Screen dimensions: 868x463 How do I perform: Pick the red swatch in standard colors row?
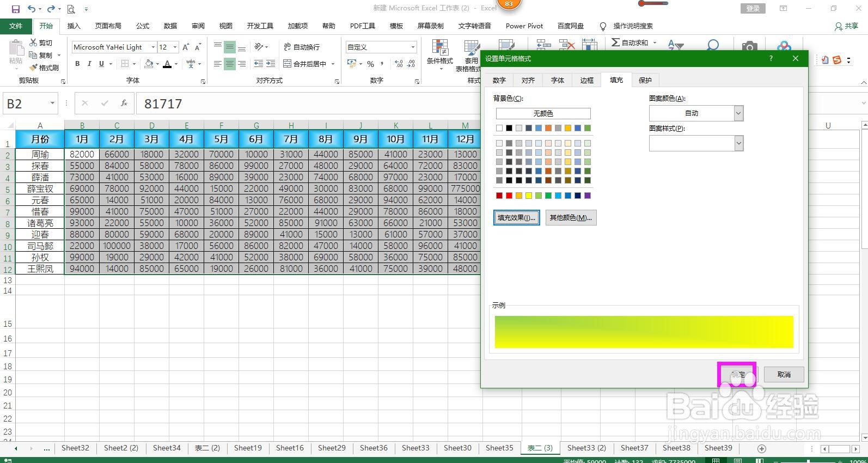(509, 195)
